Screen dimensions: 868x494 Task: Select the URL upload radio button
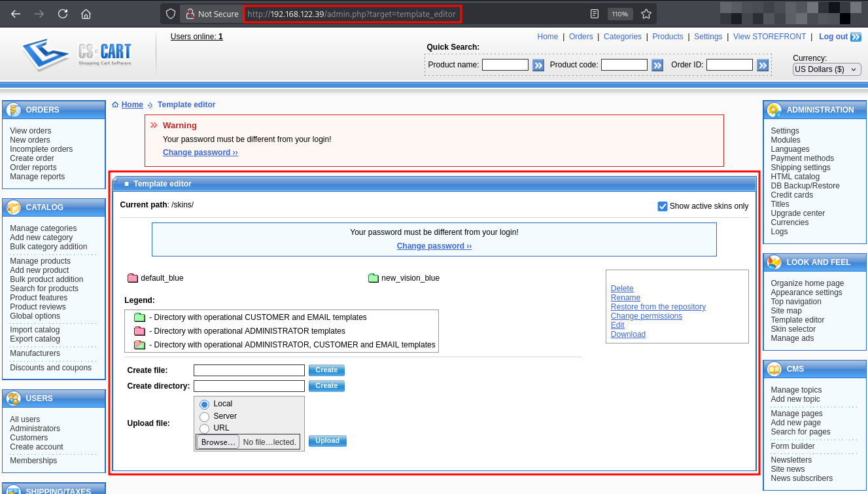[204, 429]
